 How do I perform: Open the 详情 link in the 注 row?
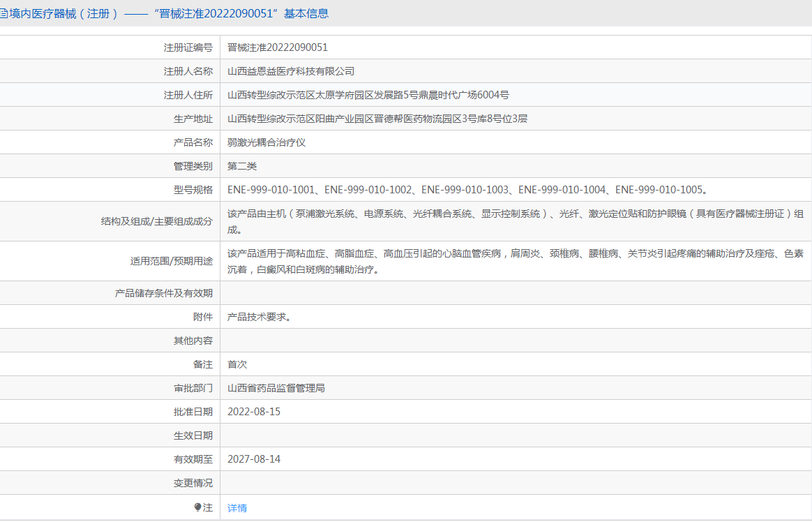click(237, 508)
